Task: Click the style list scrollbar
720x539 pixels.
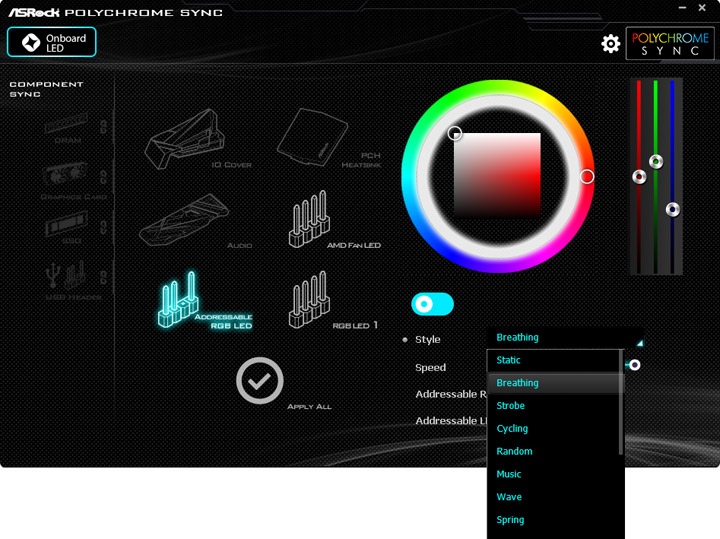Action: pyautogui.click(x=621, y=402)
